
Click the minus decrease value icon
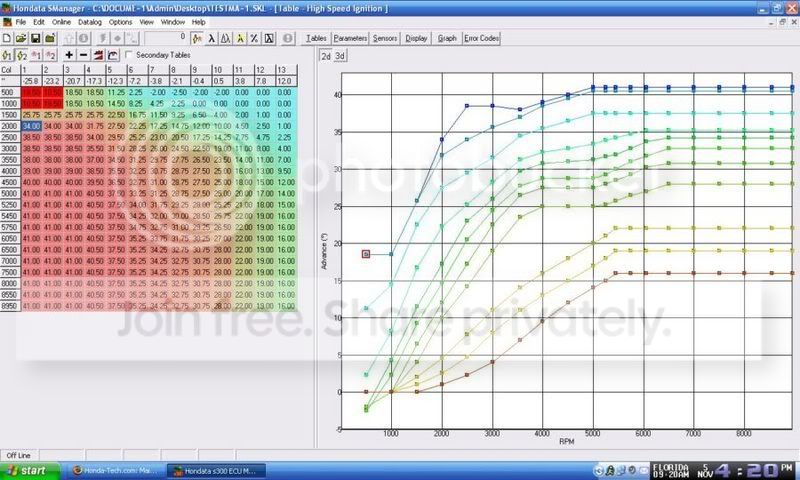(x=84, y=54)
